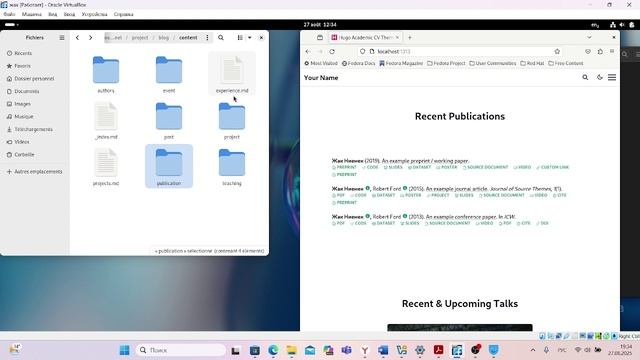The height and width of the screenshot is (360, 640).
Task: Toggle dark mode moon icon
Action: 599,77
